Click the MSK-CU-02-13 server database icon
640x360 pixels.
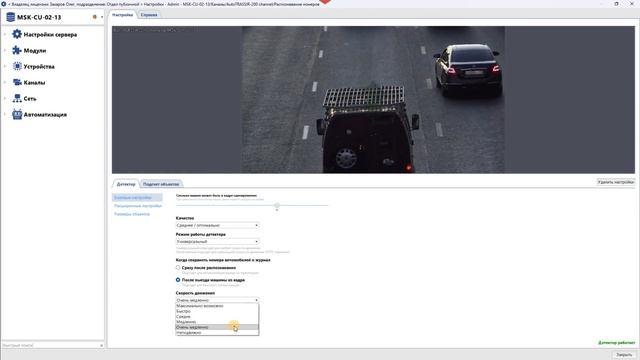coord(11,17)
